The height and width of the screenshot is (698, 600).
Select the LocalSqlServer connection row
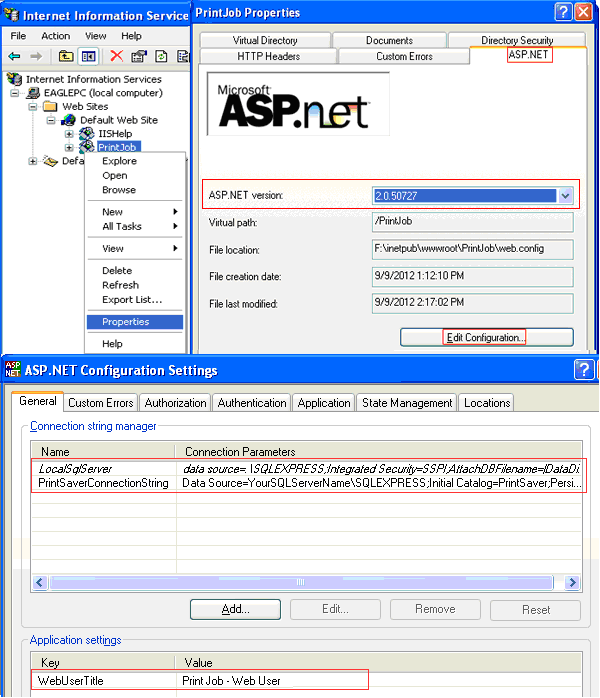coord(307,469)
